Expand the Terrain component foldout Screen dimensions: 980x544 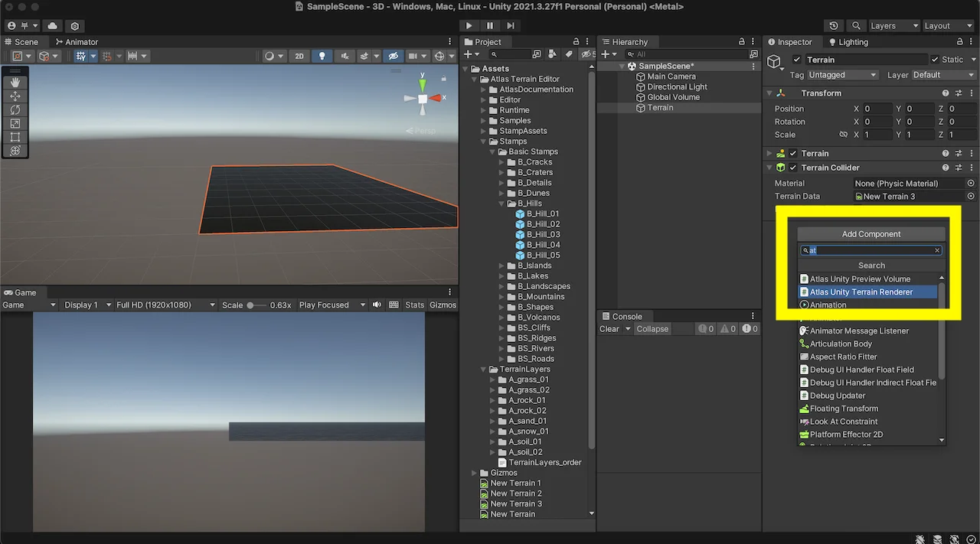769,154
